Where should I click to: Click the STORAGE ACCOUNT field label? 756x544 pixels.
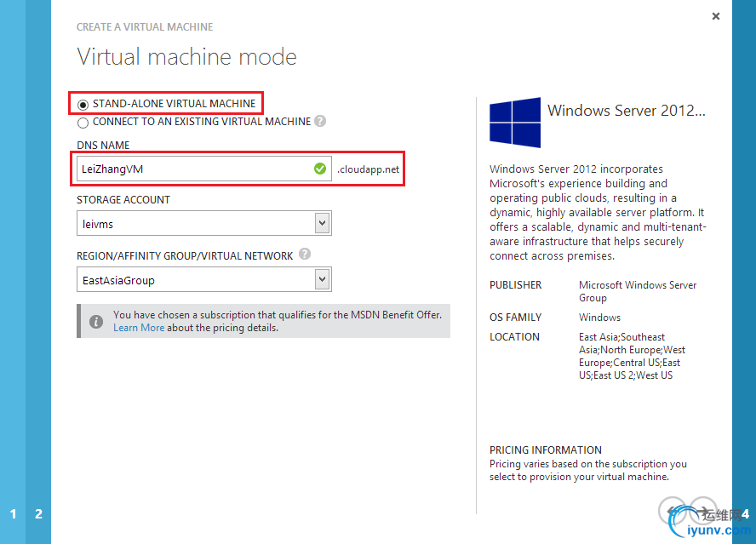(x=123, y=200)
